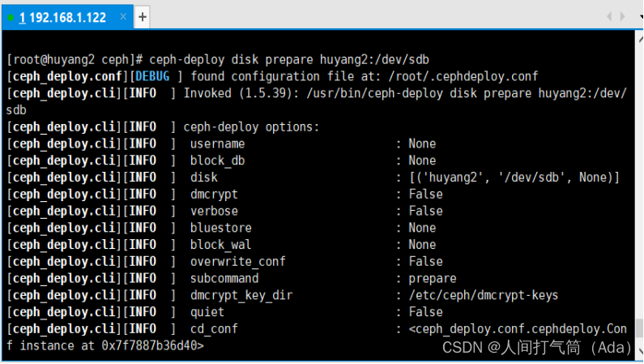Click the terminal vertical scrollbar thumb
The height and width of the screenshot is (364, 644).
(639, 328)
